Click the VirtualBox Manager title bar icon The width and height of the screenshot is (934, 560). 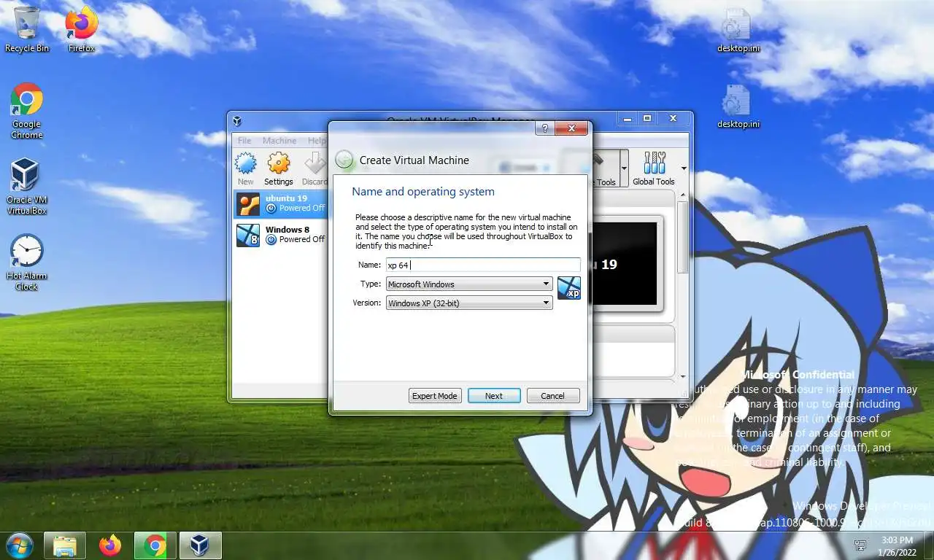click(x=236, y=121)
